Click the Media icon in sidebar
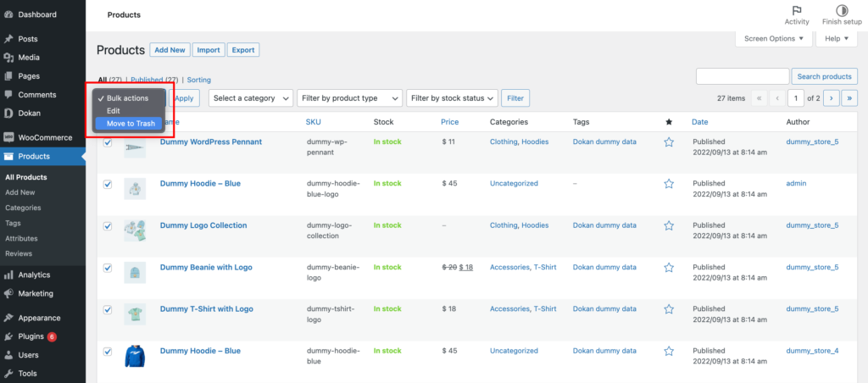This screenshot has height=383, width=868. click(x=8, y=58)
